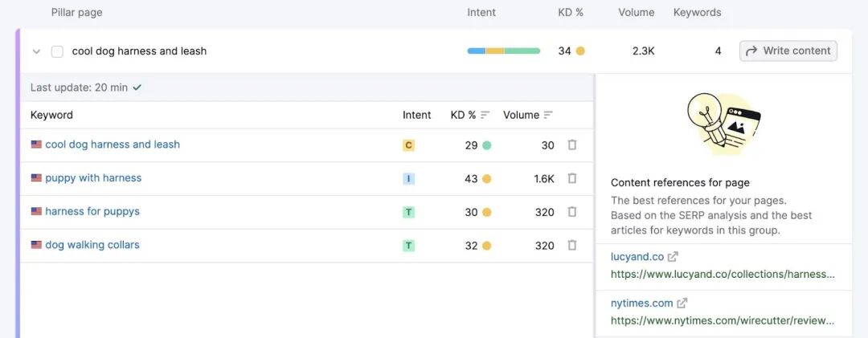The image size is (868, 338).
Task: Click the Intent column header in keyword table
Action: point(416,115)
